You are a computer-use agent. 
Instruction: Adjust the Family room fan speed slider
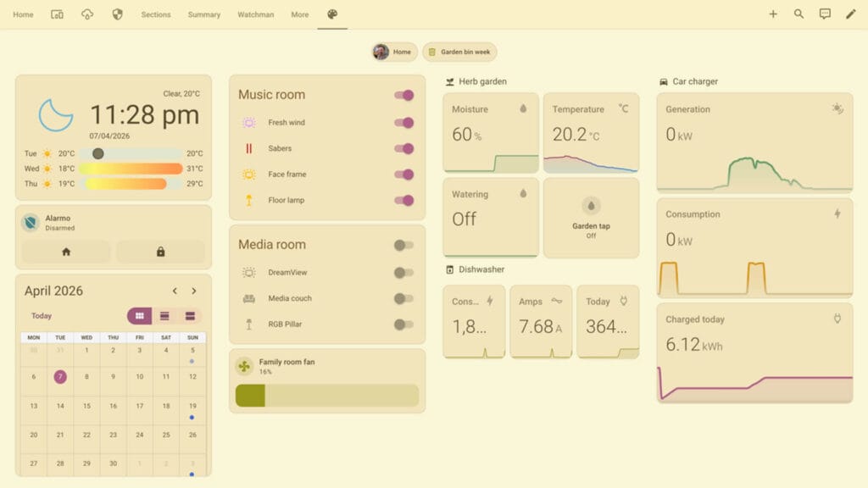(326, 396)
